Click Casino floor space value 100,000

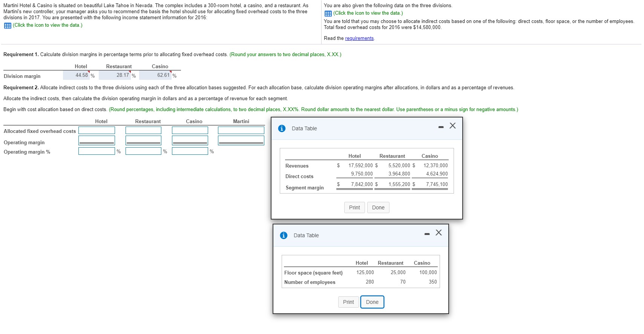click(x=428, y=273)
